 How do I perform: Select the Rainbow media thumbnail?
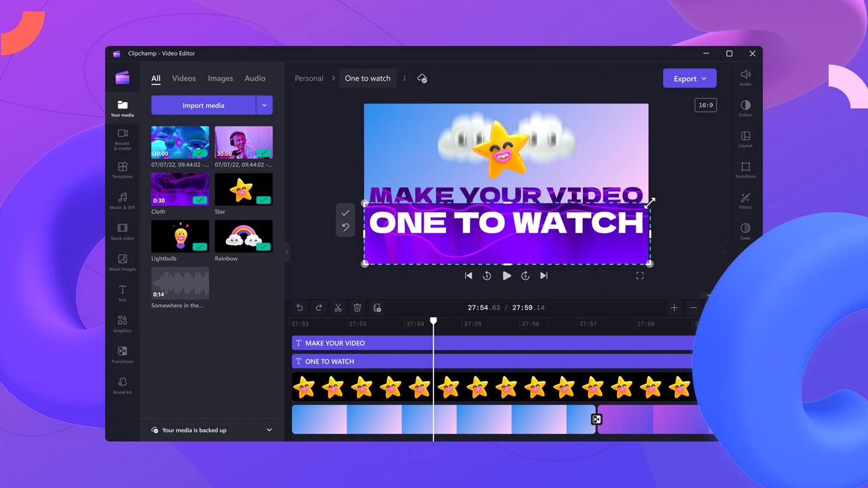244,236
